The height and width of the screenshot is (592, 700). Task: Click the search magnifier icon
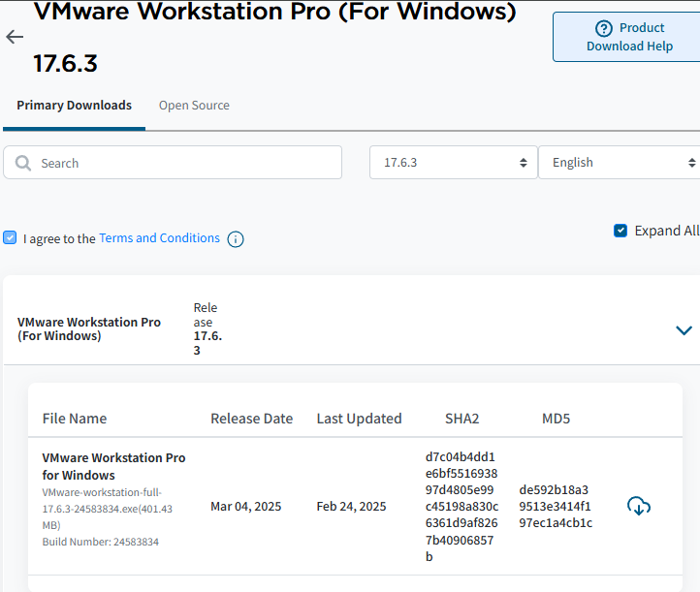[x=23, y=164]
